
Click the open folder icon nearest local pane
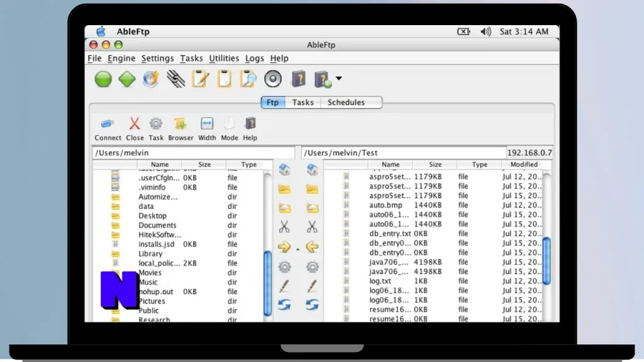click(285, 207)
